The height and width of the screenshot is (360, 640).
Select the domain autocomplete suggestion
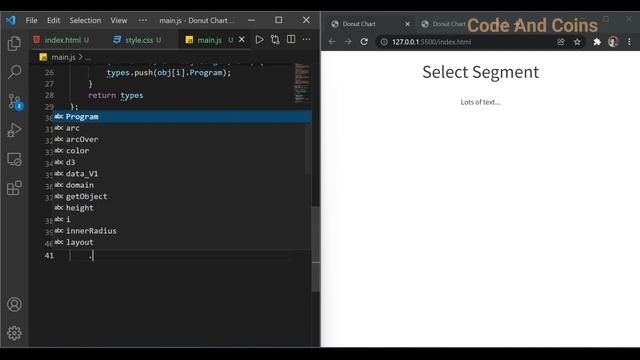pos(182,185)
